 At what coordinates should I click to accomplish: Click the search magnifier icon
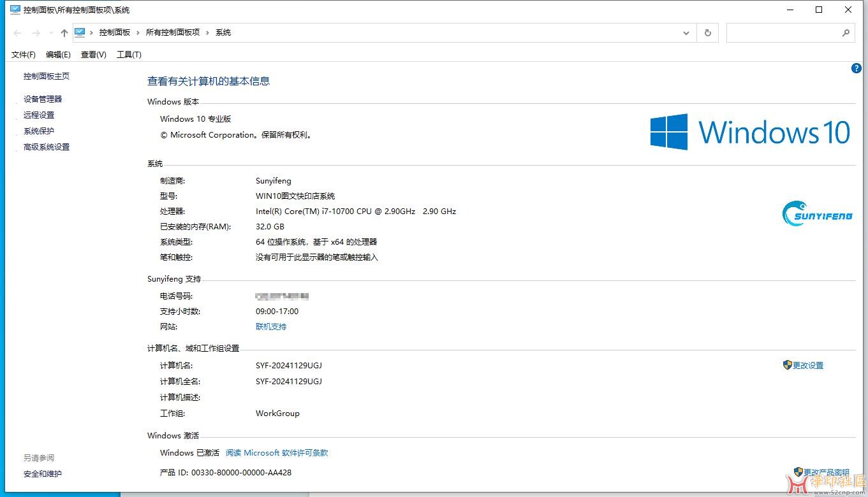tap(846, 33)
